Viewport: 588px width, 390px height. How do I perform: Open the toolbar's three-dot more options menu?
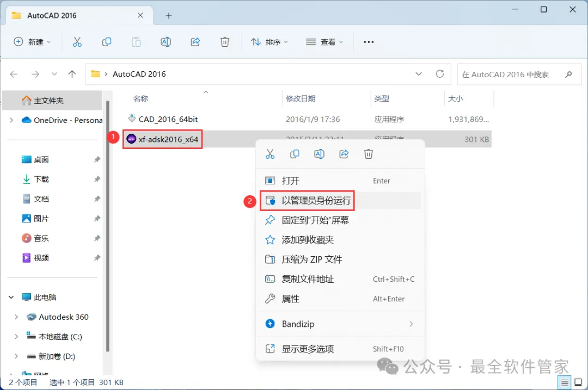coord(369,42)
